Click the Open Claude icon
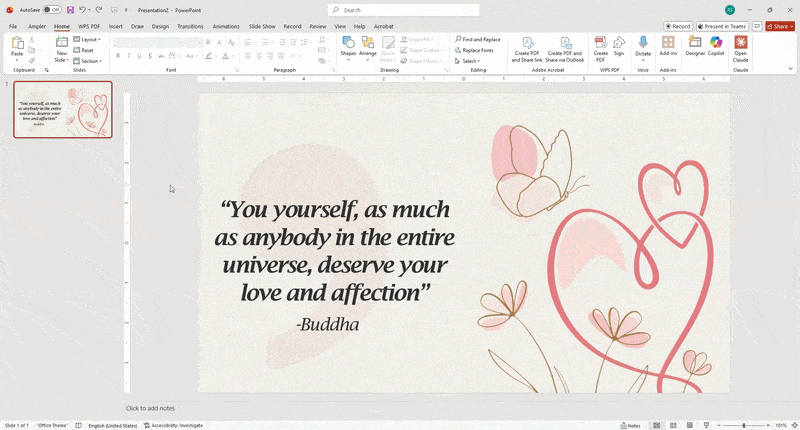800x430 pixels. tap(740, 43)
